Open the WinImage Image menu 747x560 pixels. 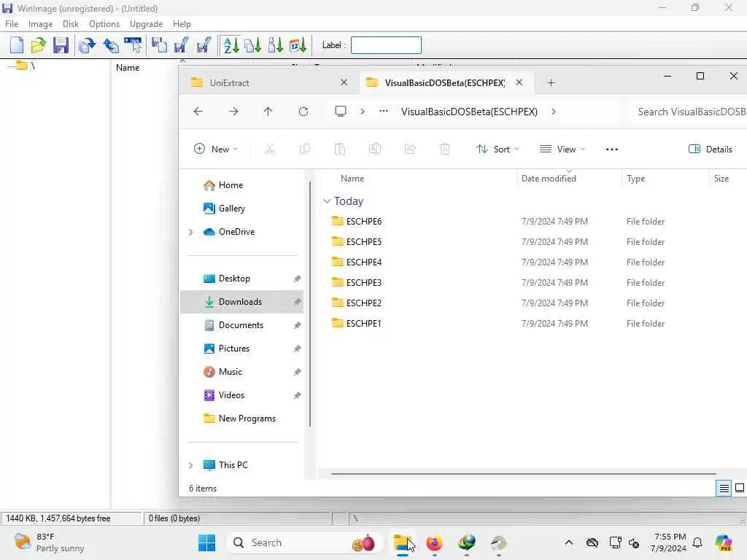[x=41, y=24]
